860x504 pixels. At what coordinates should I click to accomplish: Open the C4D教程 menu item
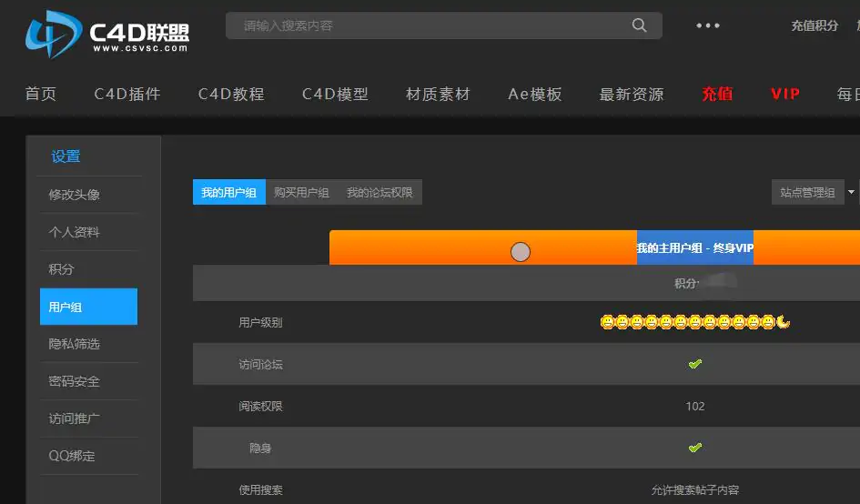[231, 94]
